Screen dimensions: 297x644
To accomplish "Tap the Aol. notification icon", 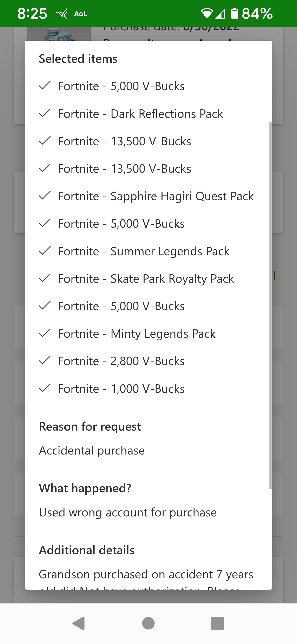I will [x=80, y=14].
